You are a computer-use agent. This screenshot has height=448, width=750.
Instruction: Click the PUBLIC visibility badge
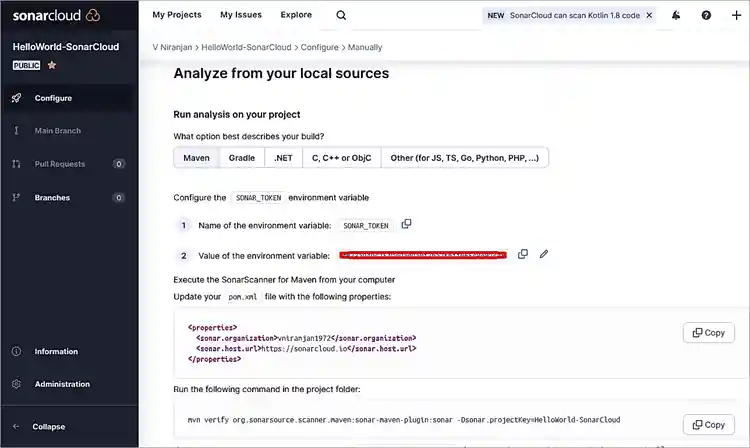click(x=26, y=65)
